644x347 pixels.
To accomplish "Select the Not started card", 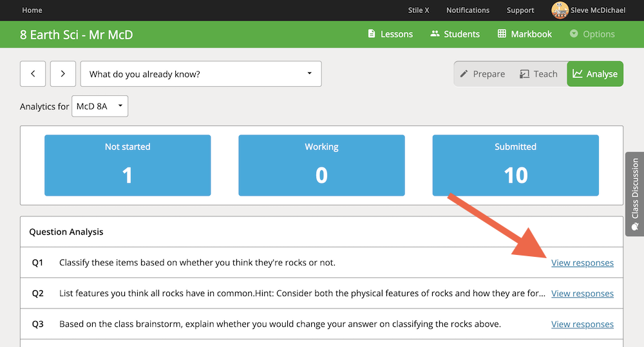I will [128, 165].
